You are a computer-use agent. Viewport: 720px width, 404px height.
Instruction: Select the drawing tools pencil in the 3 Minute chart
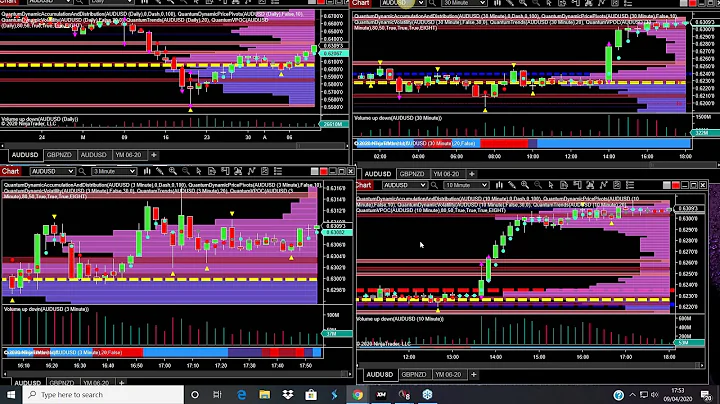(x=160, y=171)
